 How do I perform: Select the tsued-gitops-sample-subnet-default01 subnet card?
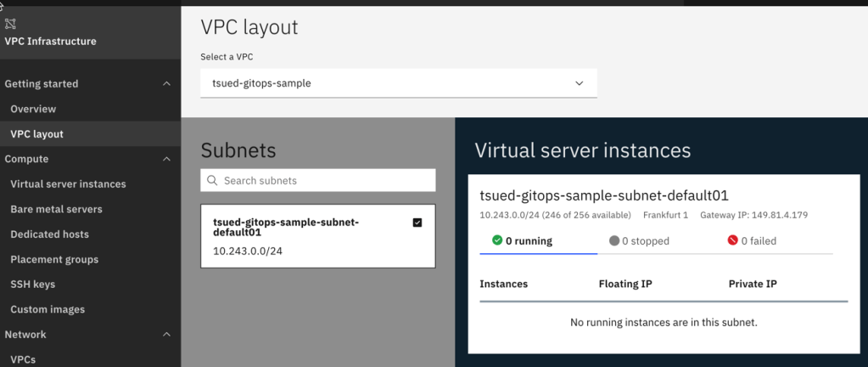point(305,236)
